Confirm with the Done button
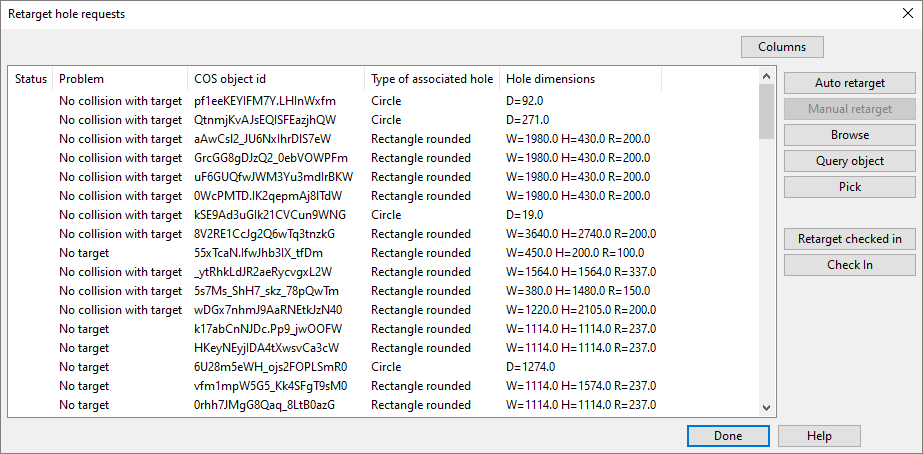 [727, 436]
